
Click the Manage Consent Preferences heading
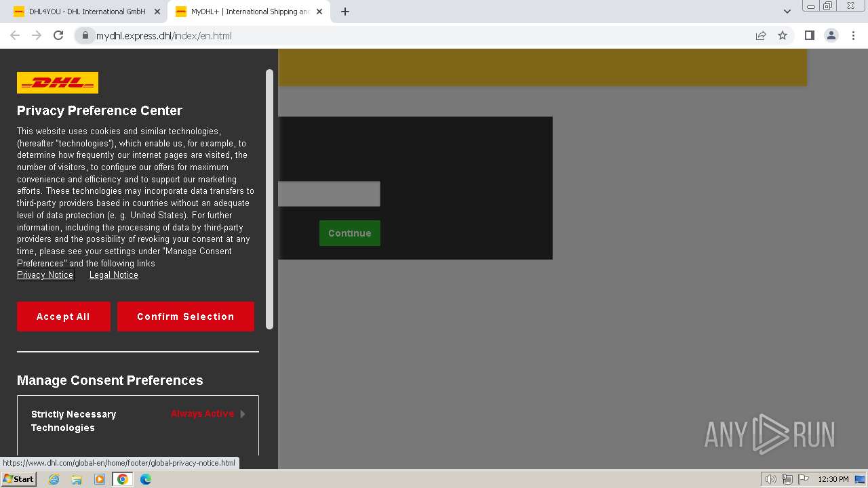pyautogui.click(x=110, y=380)
